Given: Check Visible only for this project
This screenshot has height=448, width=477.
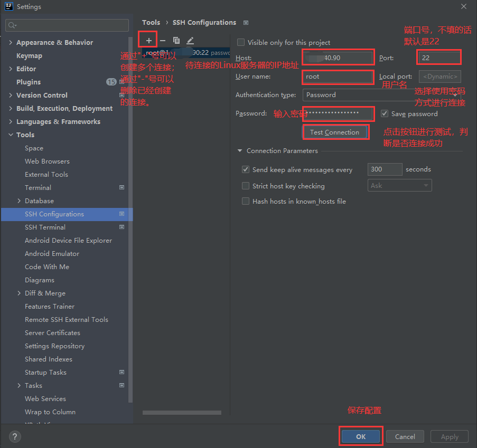Looking at the screenshot, I should pyautogui.click(x=240, y=42).
